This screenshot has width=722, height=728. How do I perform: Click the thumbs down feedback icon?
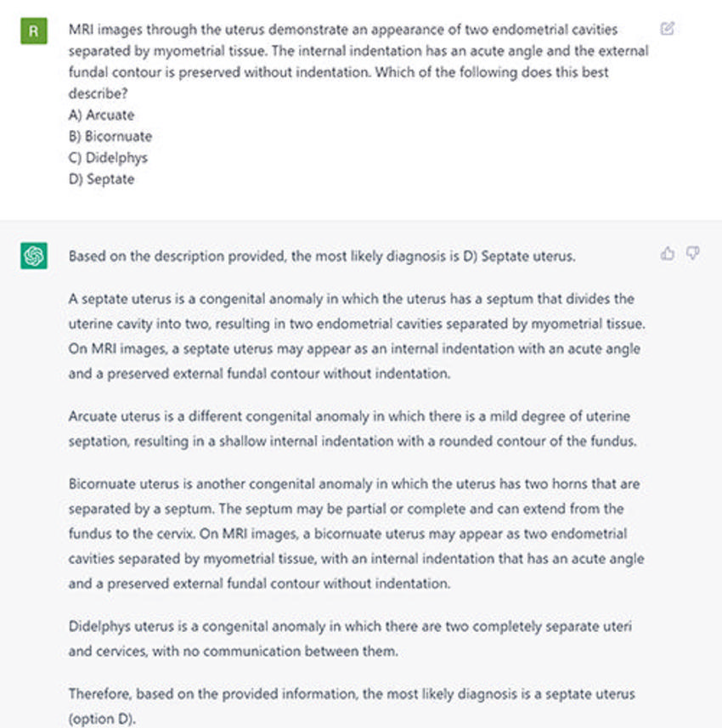[692, 253]
